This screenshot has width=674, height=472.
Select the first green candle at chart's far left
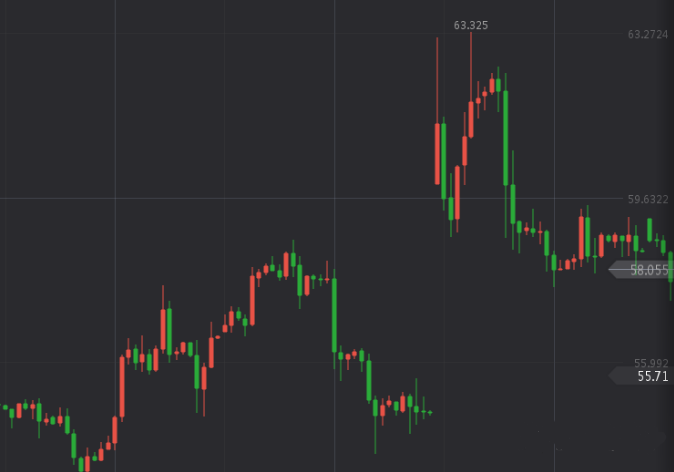point(5,407)
